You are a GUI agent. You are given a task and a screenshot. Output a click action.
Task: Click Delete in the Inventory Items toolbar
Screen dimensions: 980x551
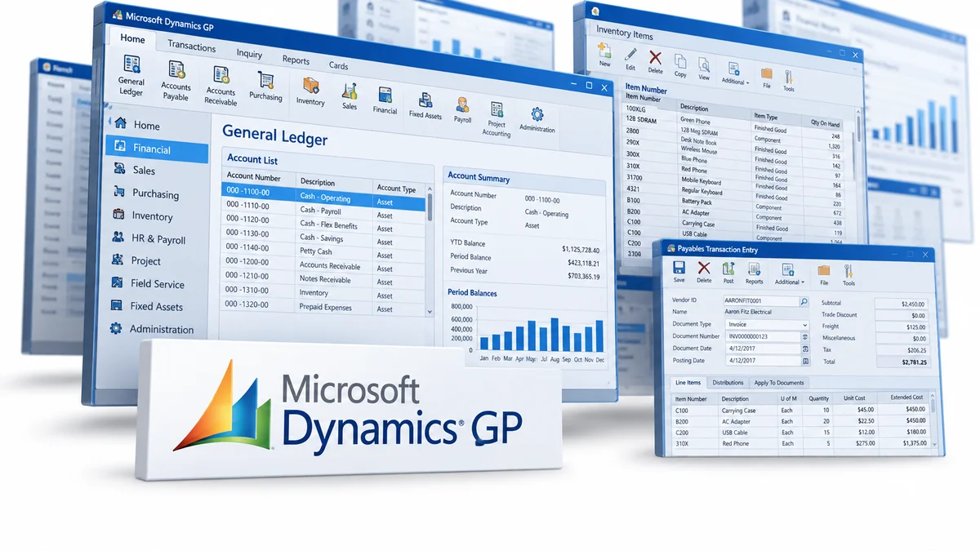pos(655,61)
